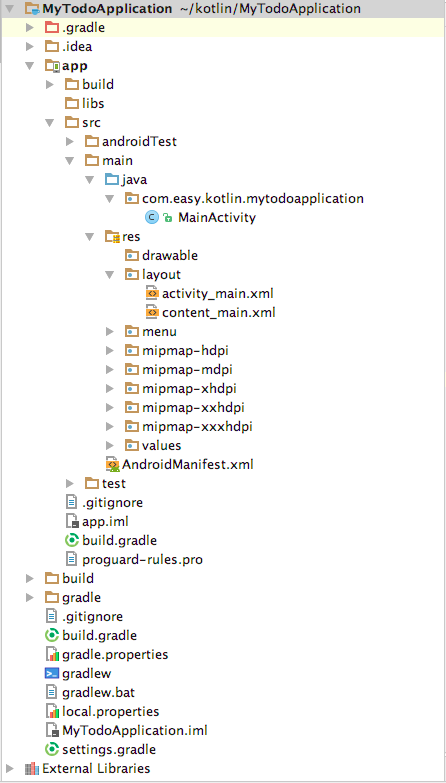446x783 pixels.
Task: Collapse the app module folder
Action: point(29,66)
